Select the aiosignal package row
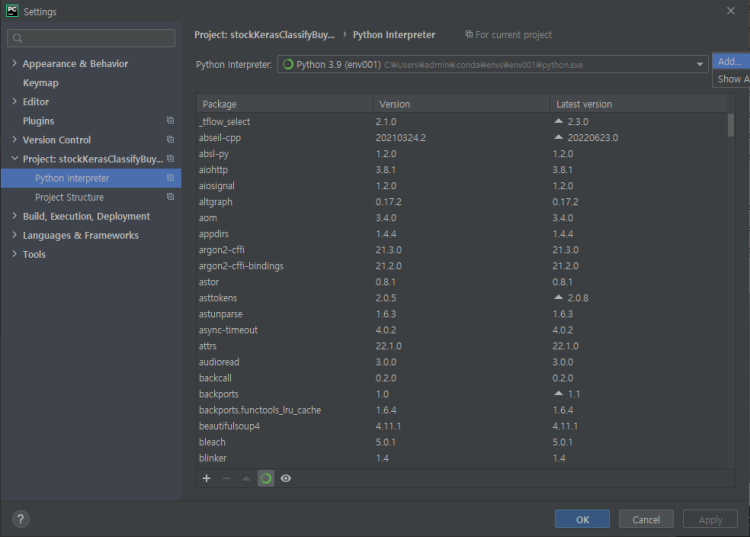Viewport: 750px width, 537px height. (462, 186)
